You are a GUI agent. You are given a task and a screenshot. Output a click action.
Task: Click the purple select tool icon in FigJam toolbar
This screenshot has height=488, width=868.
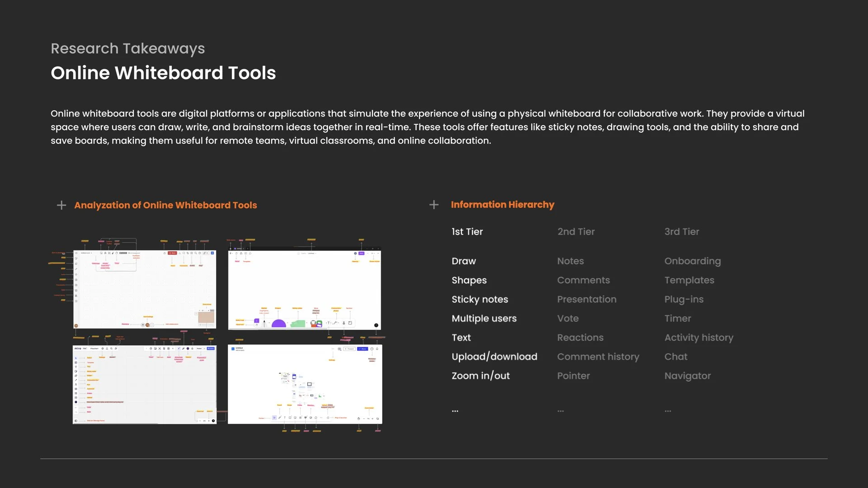pos(256,321)
